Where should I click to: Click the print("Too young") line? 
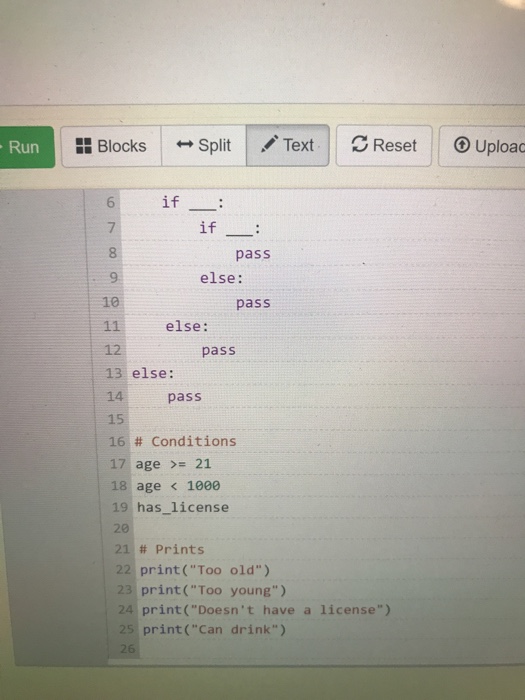coord(213,590)
